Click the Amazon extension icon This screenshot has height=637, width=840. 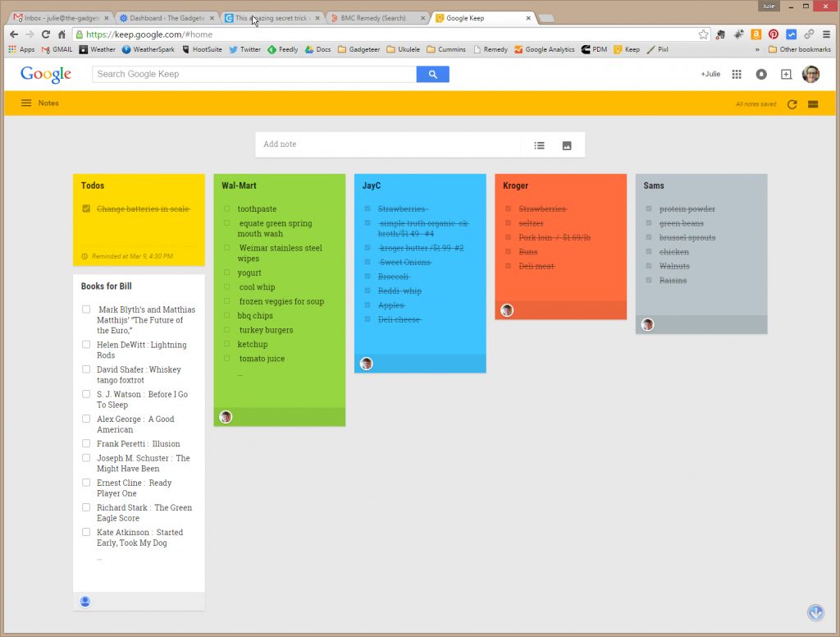pyautogui.click(x=756, y=34)
